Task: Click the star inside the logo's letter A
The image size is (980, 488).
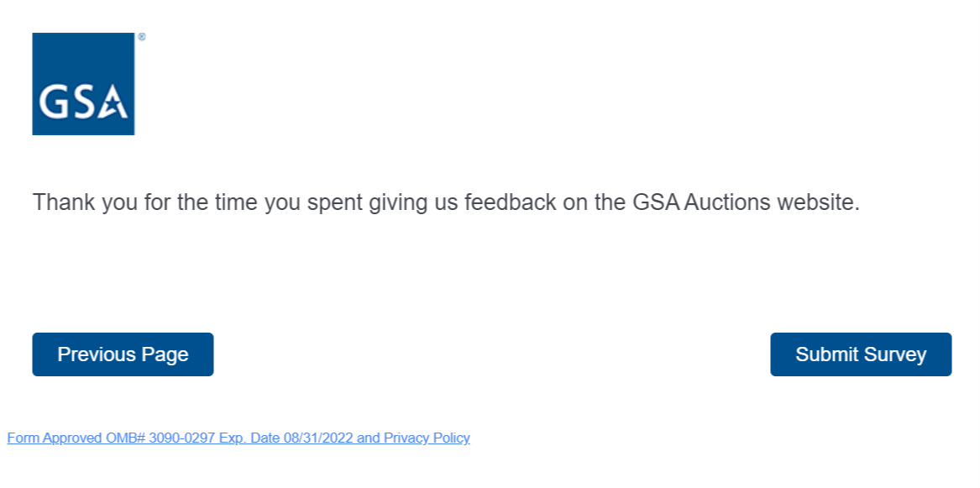Action: [x=114, y=108]
